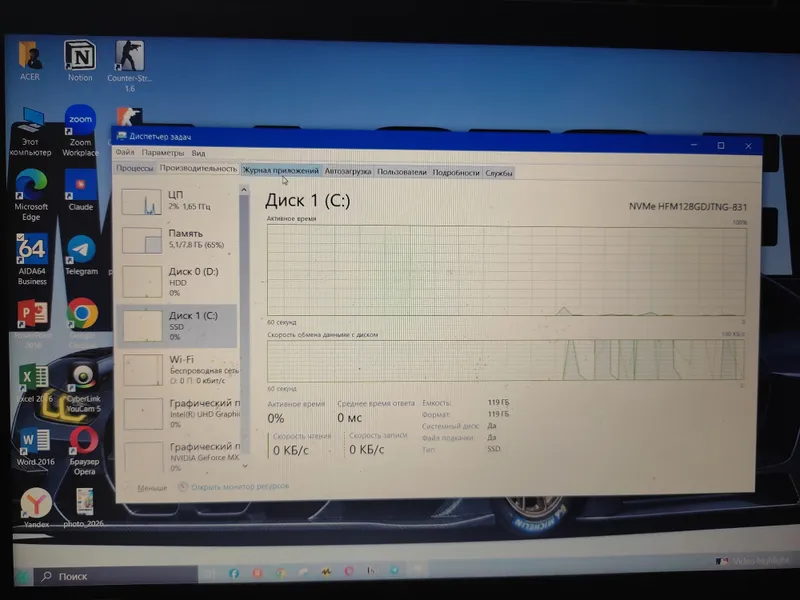
Task: Open the Claude desktop shortcut
Action: click(x=81, y=190)
